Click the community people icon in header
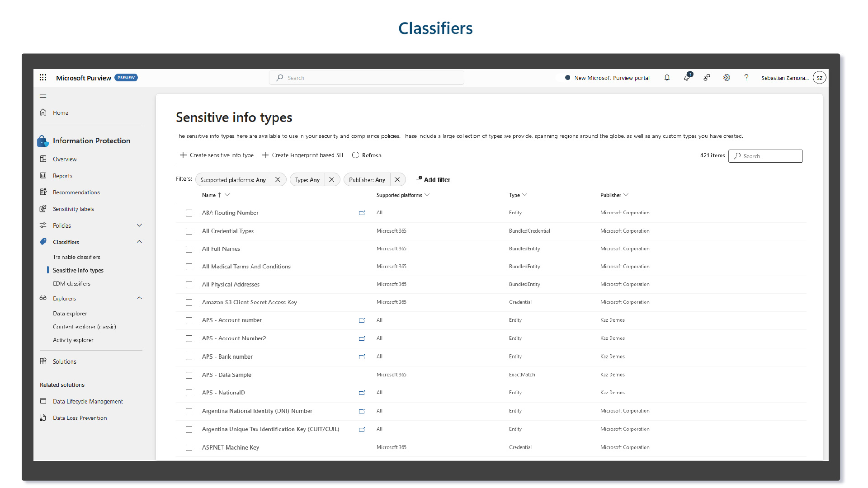868x488 pixels. click(707, 78)
